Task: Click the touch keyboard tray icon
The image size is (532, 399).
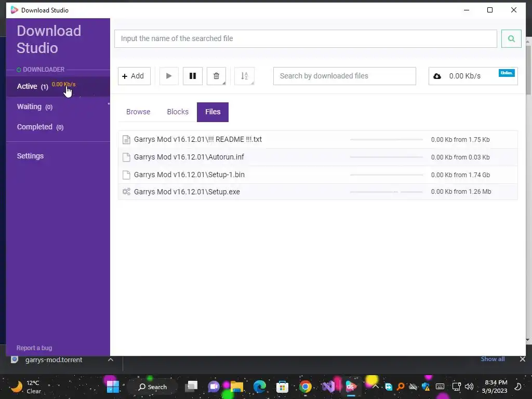Action: (x=440, y=387)
